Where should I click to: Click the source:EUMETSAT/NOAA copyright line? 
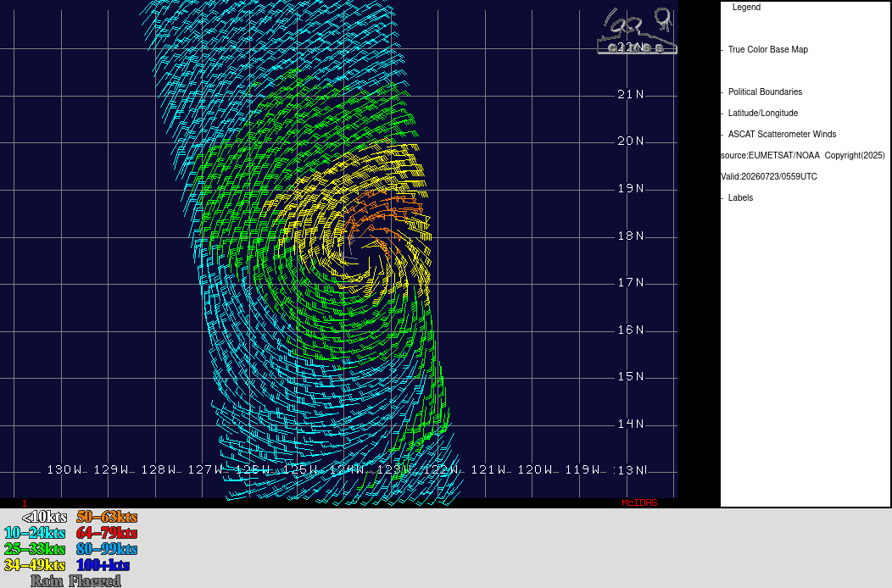click(x=803, y=155)
